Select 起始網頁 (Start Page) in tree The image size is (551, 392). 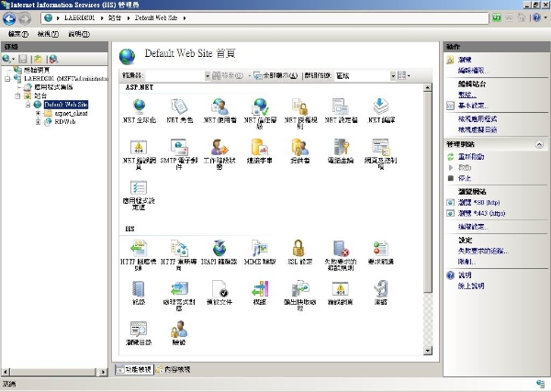click(x=37, y=70)
